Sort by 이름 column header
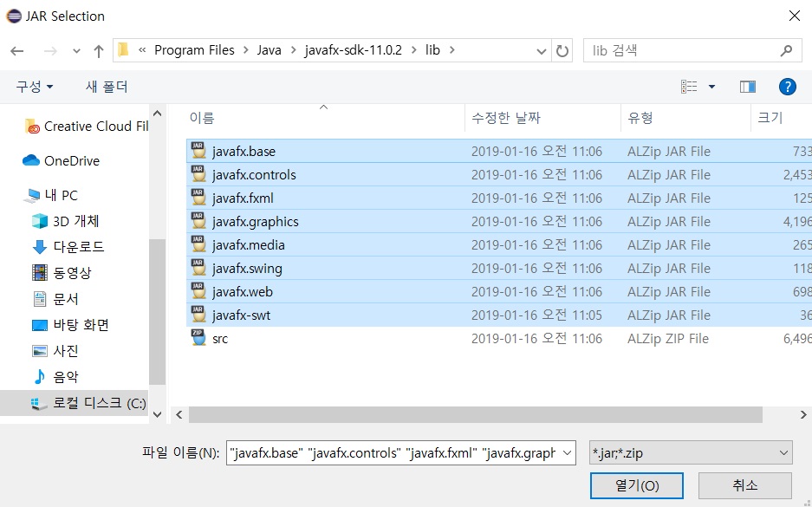 (201, 118)
